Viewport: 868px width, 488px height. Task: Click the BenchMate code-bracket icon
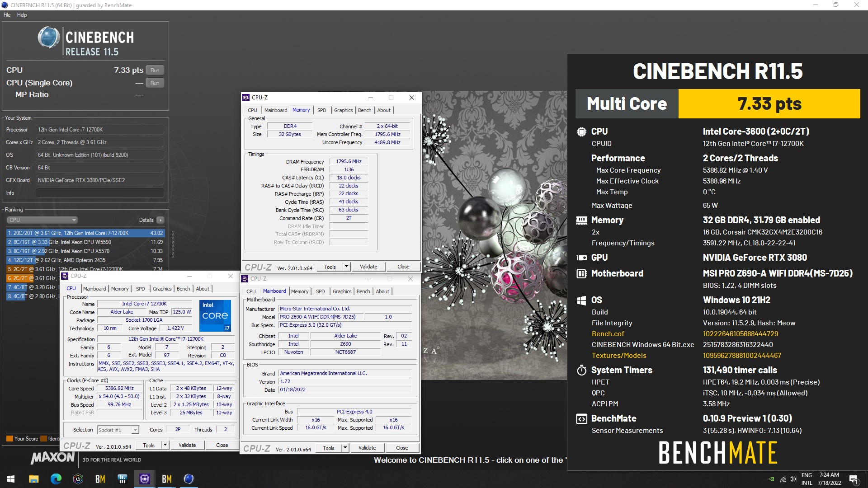[x=581, y=418]
